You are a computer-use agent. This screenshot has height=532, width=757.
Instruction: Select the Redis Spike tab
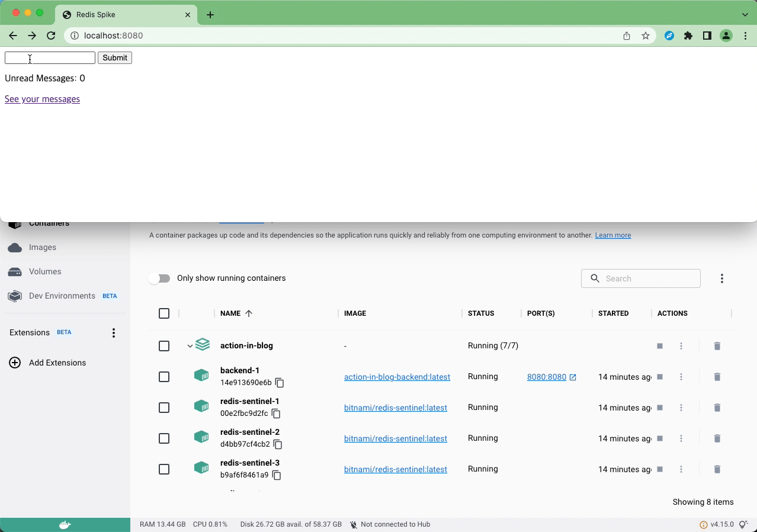pos(126,15)
